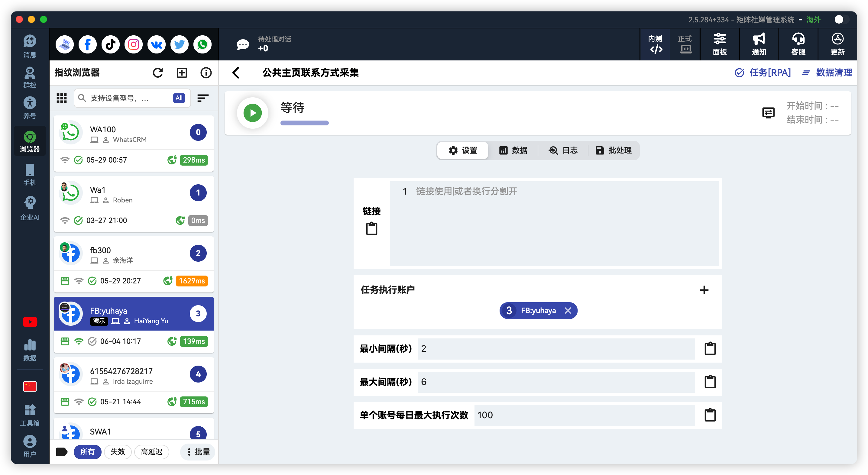
Task: Select the Facebook platform icon
Action: (88, 44)
